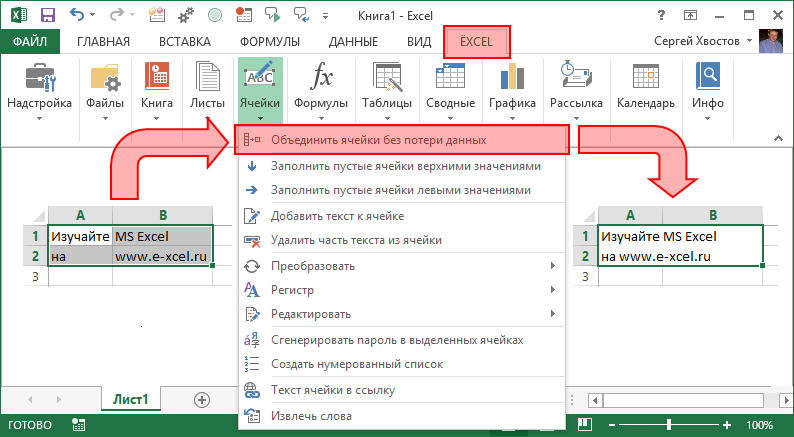Open the Графика chart menu
Screen dimensions: 794x437
coord(512,91)
